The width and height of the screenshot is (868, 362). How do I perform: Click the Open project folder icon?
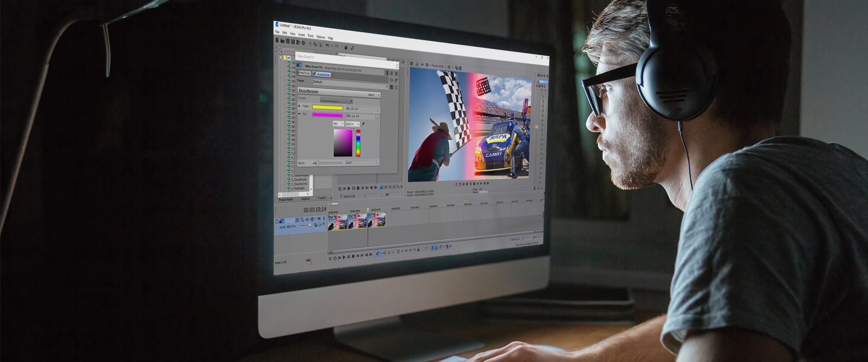click(x=283, y=41)
